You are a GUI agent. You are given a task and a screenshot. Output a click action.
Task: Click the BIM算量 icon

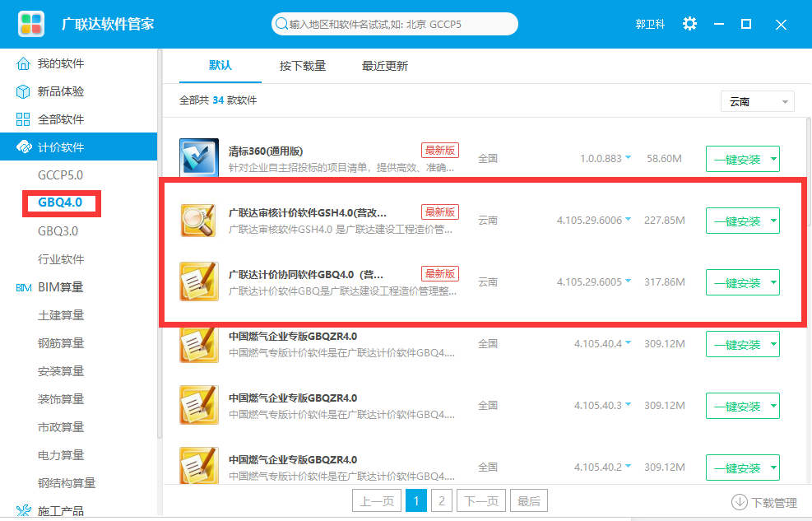point(24,287)
